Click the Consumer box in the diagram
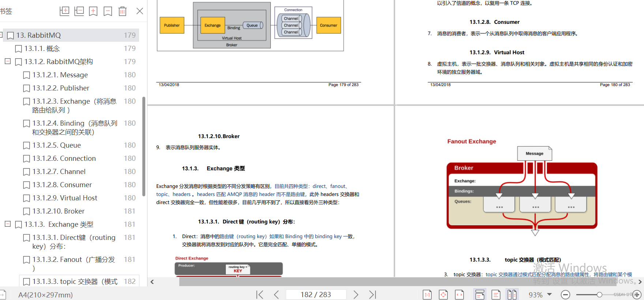 point(329,25)
